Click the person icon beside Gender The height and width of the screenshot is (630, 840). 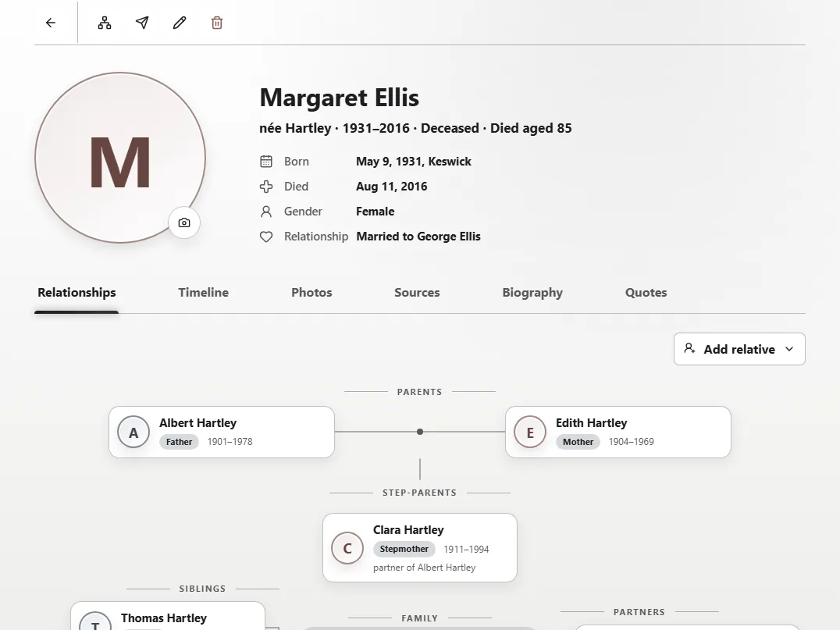[x=266, y=212]
